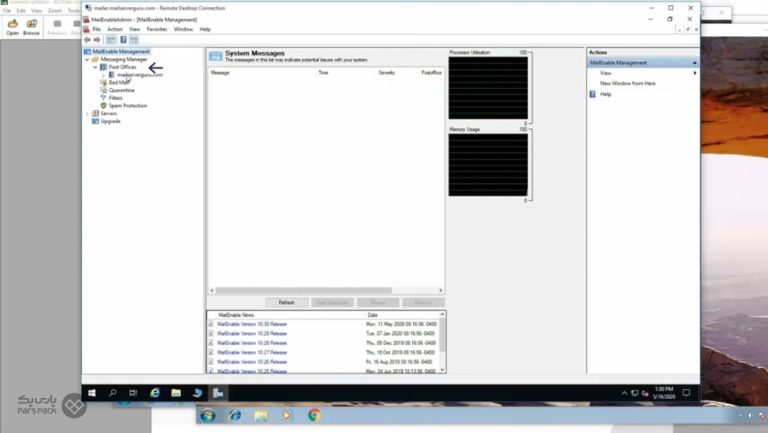768x433 pixels.
Task: Click the Help icon in the toolbar
Action: point(122,39)
